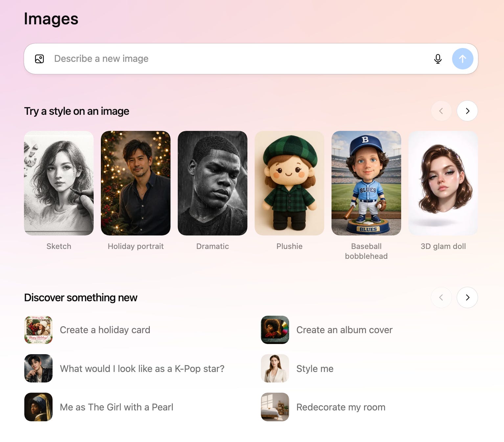Advance the style carousel with the right chevron

[467, 111]
